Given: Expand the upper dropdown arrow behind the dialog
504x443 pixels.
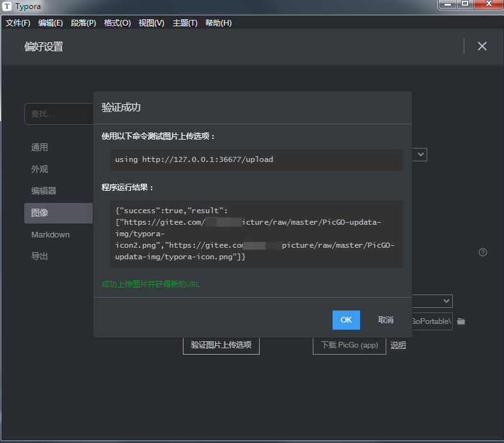Looking at the screenshot, I should tap(420, 154).
